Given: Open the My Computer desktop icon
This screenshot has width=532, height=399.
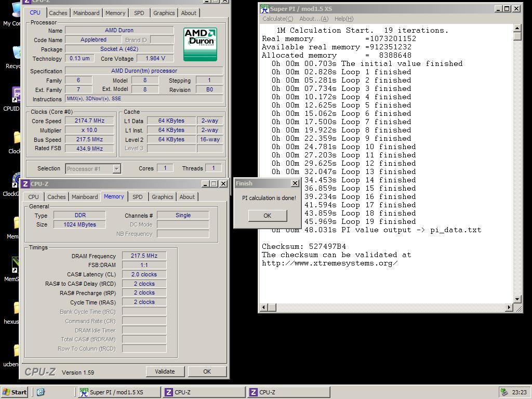Looking at the screenshot, I should [x=15, y=10].
